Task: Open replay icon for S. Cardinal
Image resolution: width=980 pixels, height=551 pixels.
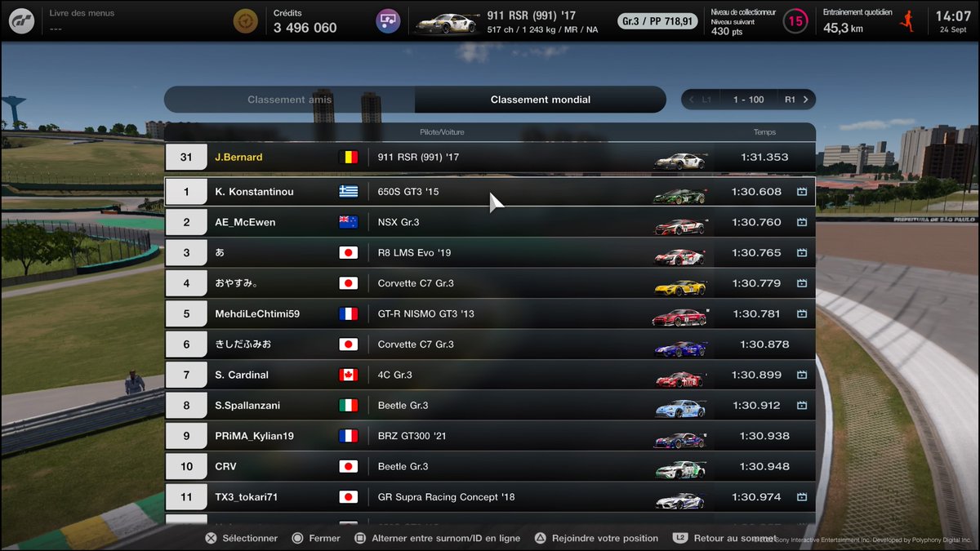Action: pos(802,375)
